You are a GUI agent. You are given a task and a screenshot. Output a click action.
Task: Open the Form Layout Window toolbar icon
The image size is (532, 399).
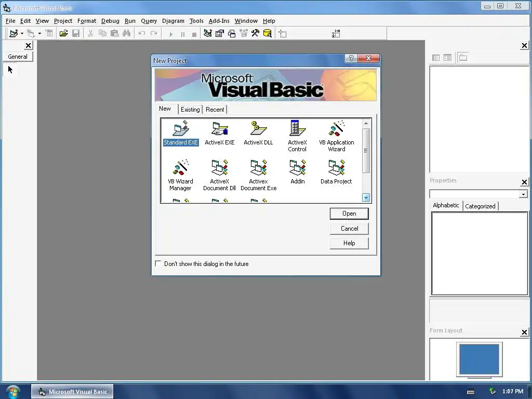(x=231, y=33)
